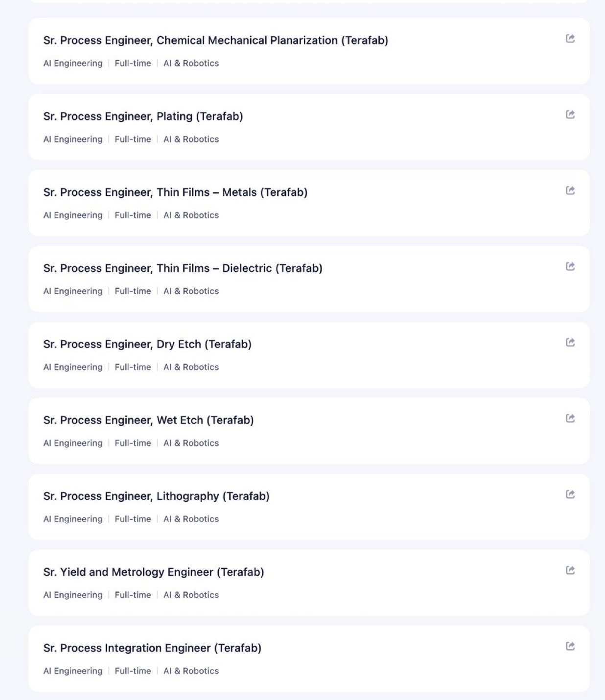Select the Dry Etch job title
Screen dimensions: 605x700
(x=147, y=344)
